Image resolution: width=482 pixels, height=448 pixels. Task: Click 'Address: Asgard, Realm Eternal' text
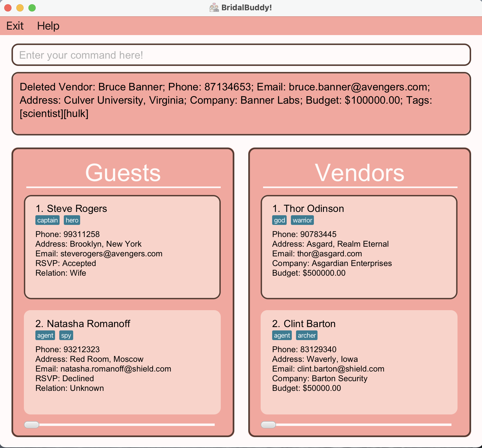click(331, 244)
